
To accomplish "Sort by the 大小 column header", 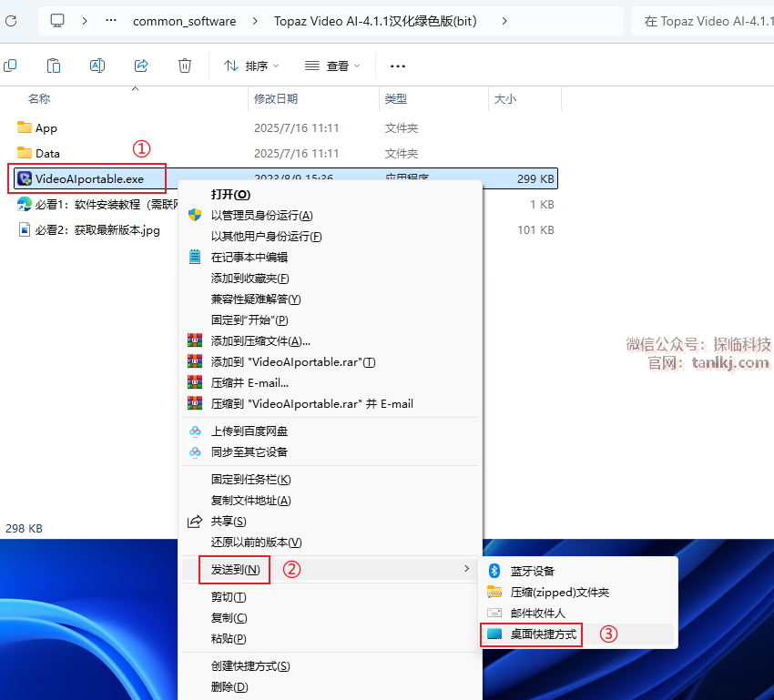I will pos(505,98).
